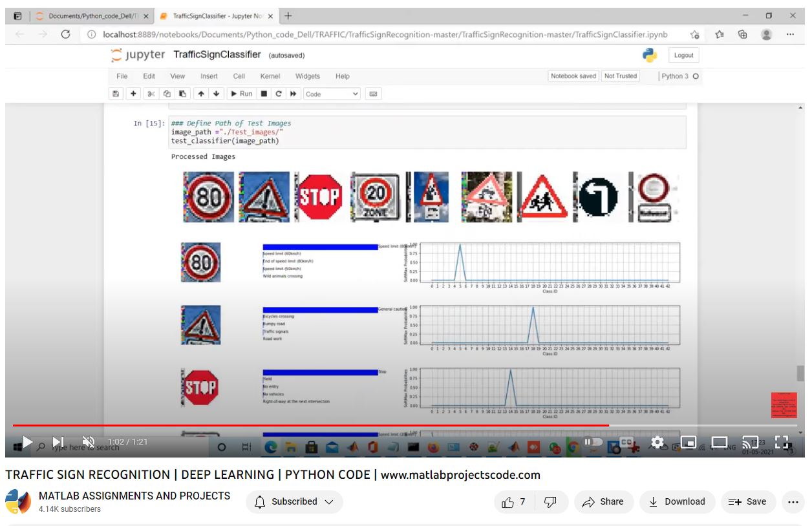Click the channel's Python-logo avatar
The width and height of the screenshot is (812, 526).
click(18, 502)
